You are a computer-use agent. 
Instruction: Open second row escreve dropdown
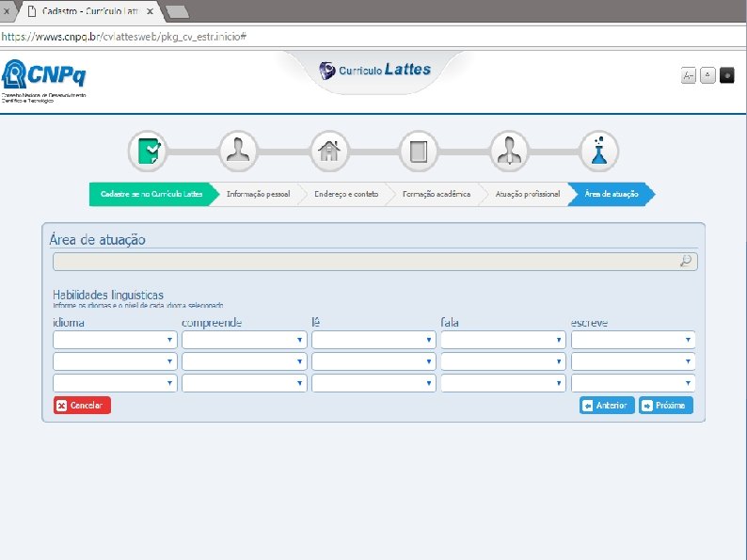pos(633,361)
